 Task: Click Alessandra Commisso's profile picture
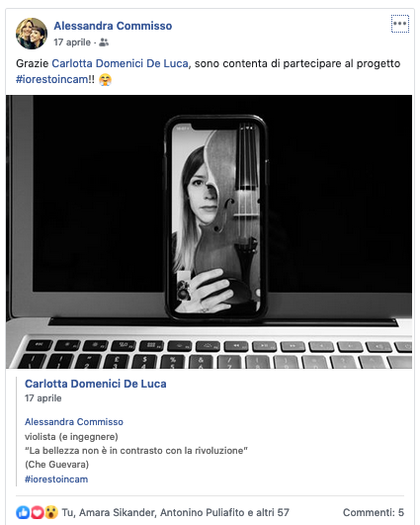32,34
